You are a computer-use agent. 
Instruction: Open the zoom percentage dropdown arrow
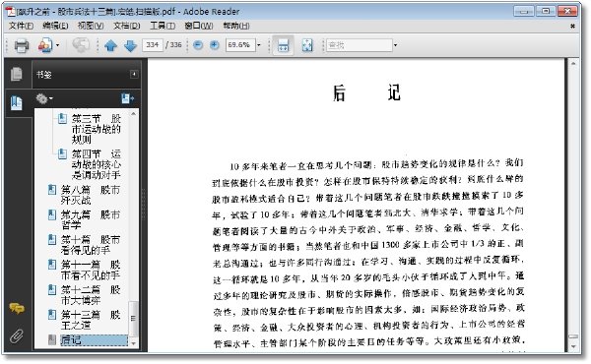pyautogui.click(x=259, y=45)
